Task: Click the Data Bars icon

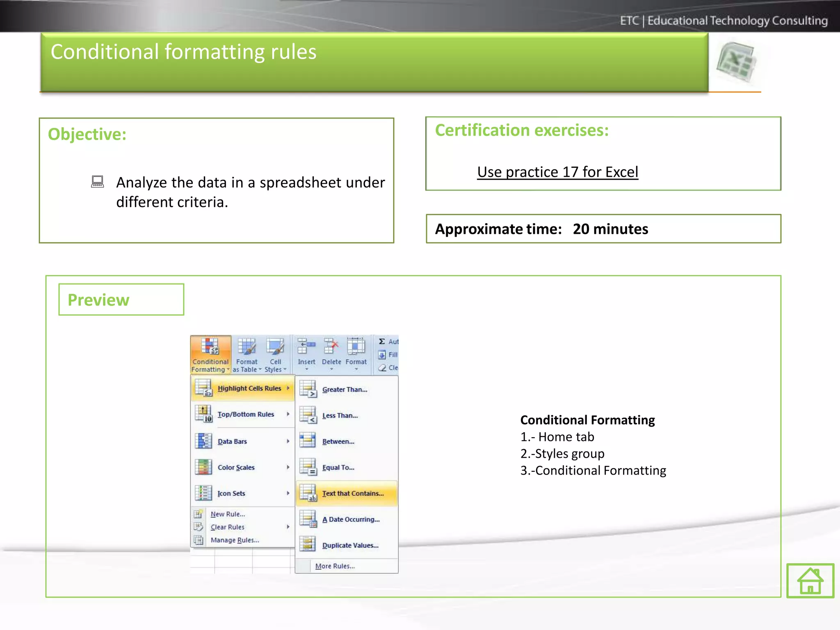Action: [203, 441]
